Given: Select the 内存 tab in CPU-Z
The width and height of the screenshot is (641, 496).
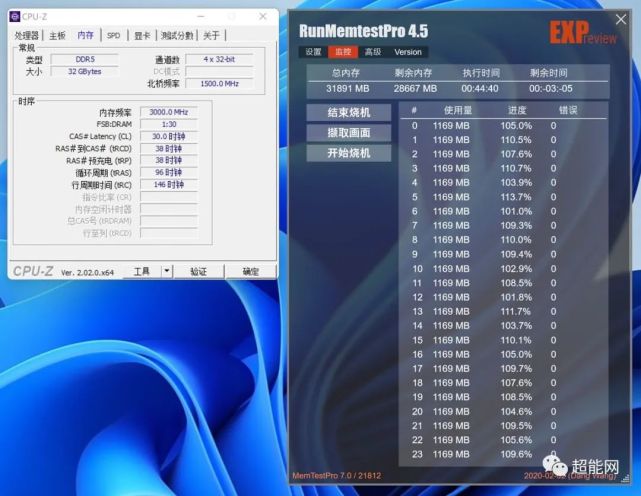Looking at the screenshot, I should [x=85, y=36].
